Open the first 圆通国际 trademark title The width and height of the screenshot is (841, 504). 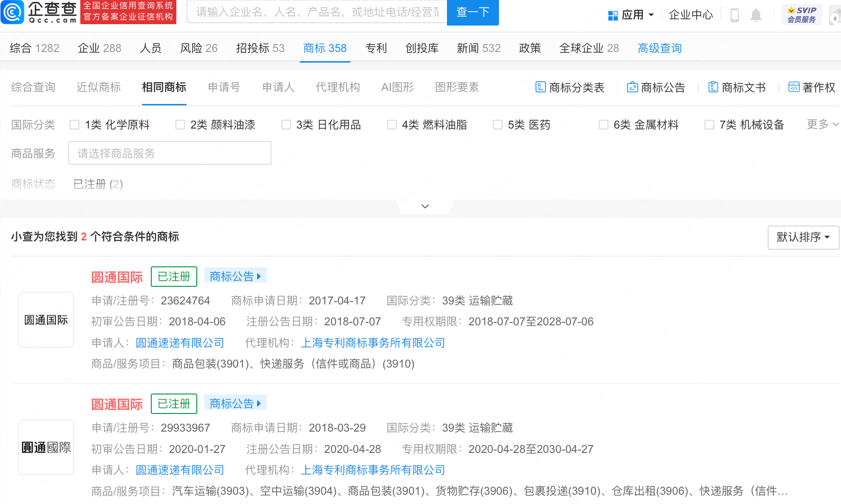tap(117, 277)
